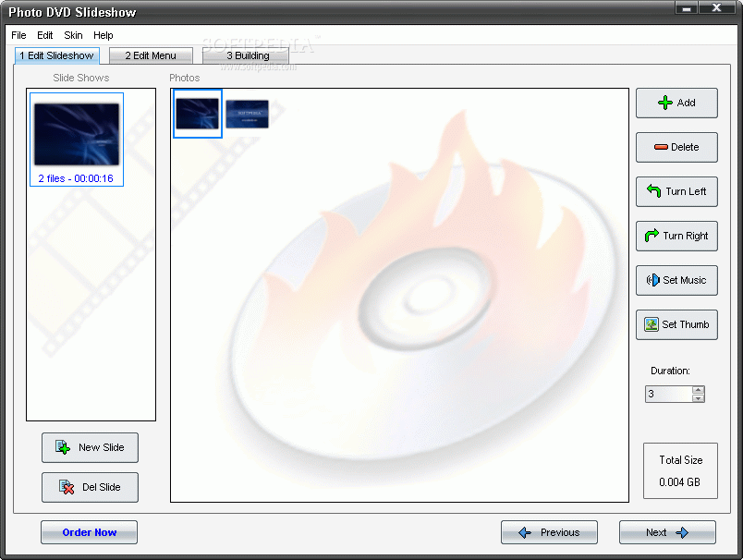
Task: Click the blue left arrow on Previous
Action: coord(525,532)
